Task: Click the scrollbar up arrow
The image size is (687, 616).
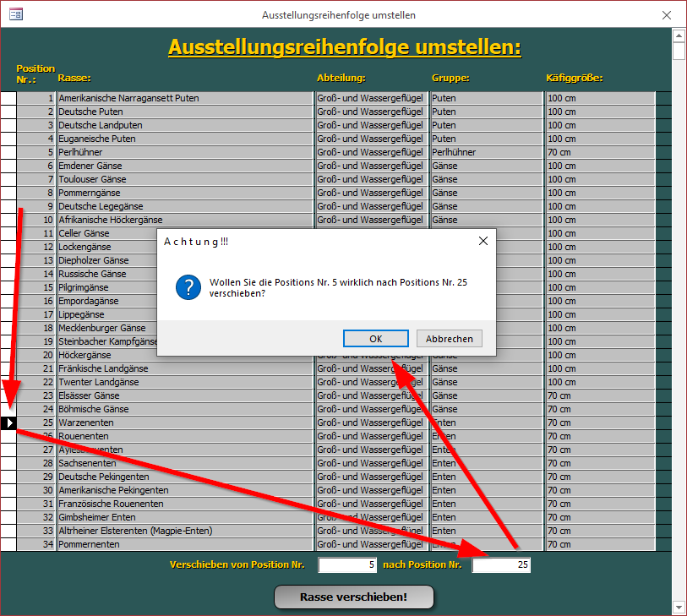Action: [x=679, y=35]
